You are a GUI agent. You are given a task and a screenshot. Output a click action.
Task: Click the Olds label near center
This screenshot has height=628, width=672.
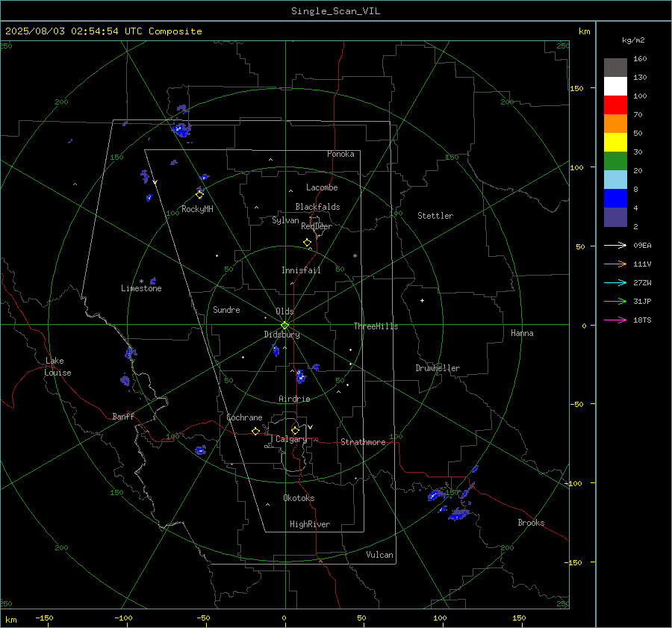[x=284, y=311]
